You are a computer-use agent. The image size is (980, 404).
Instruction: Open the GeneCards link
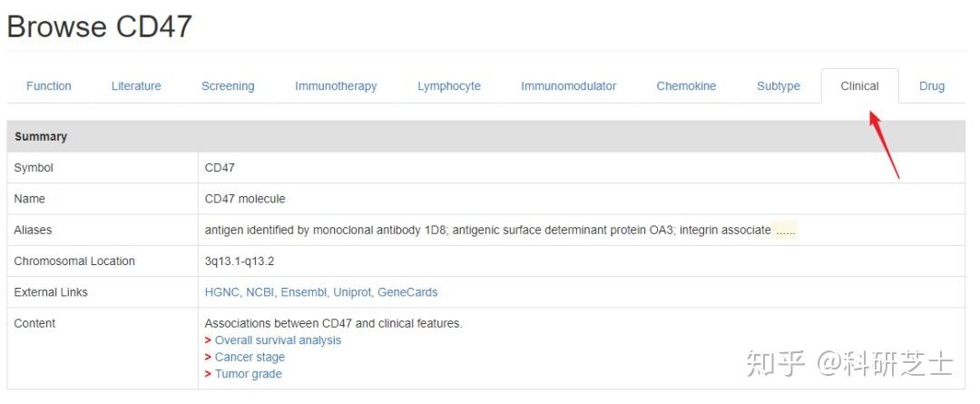coord(407,292)
